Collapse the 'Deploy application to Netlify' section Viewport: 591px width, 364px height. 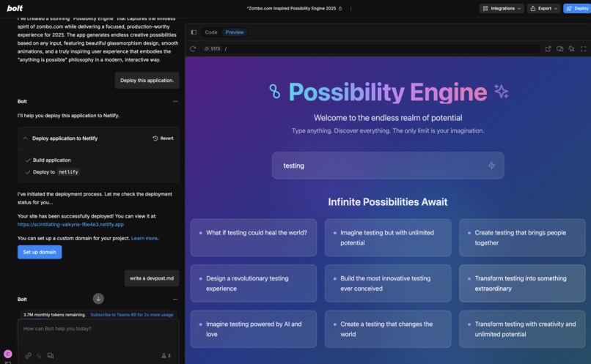tap(25, 138)
